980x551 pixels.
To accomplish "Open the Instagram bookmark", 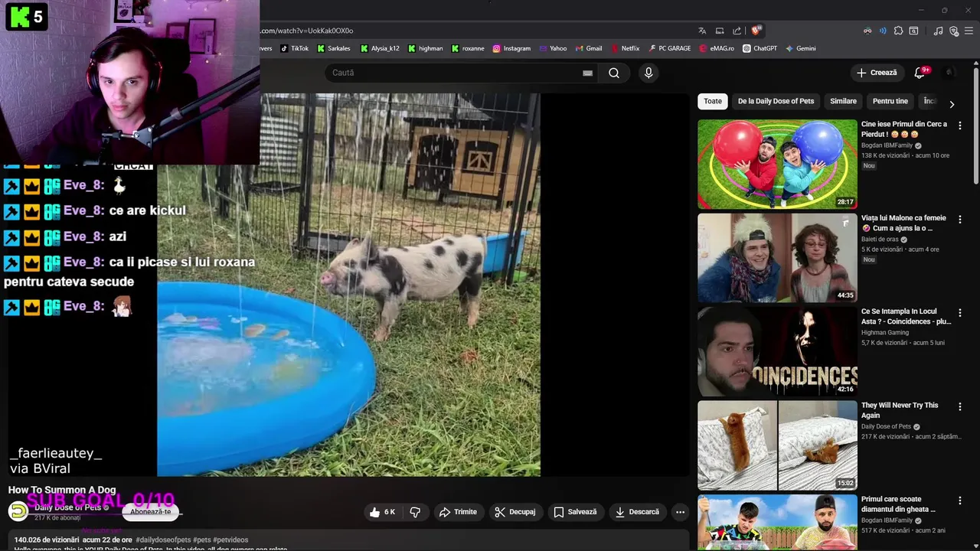I will [x=511, y=48].
